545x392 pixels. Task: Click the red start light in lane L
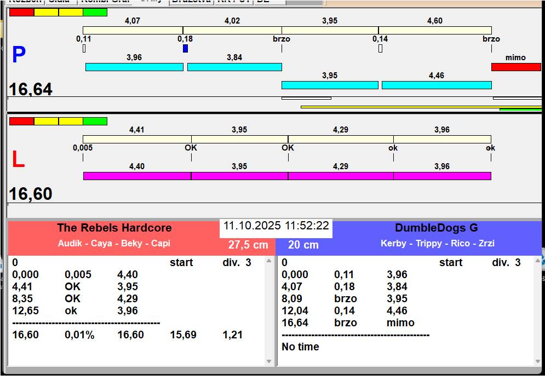[x=21, y=121]
